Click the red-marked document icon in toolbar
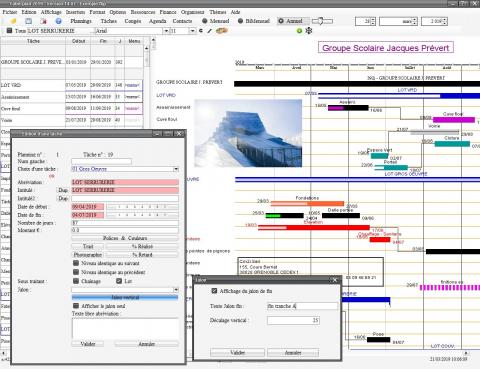Image resolution: width=480 pixels, height=369 pixels. [x=44, y=21]
